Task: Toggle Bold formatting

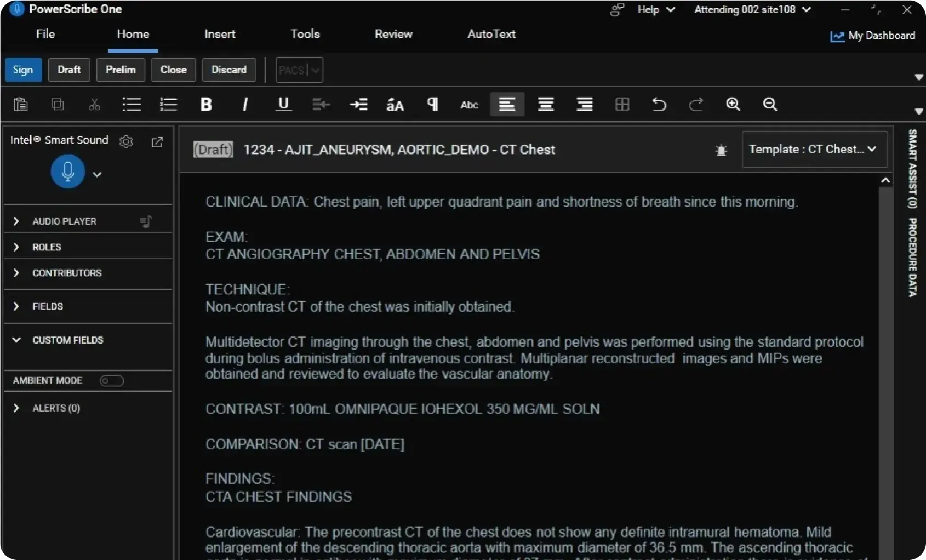Action: [x=206, y=104]
